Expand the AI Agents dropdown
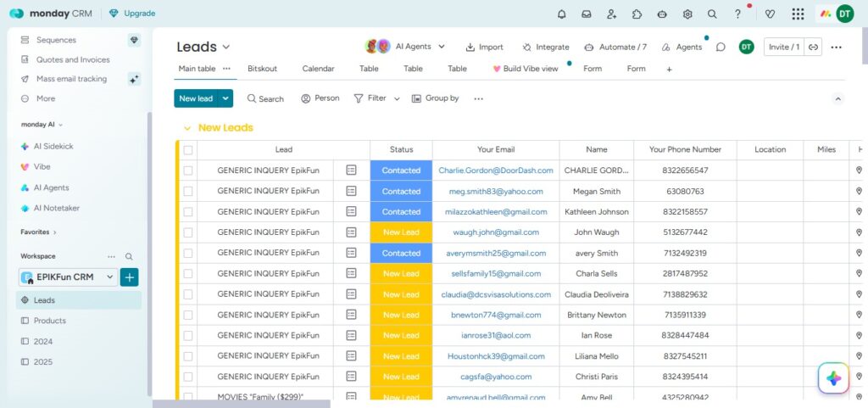The width and height of the screenshot is (868, 408). (x=441, y=47)
